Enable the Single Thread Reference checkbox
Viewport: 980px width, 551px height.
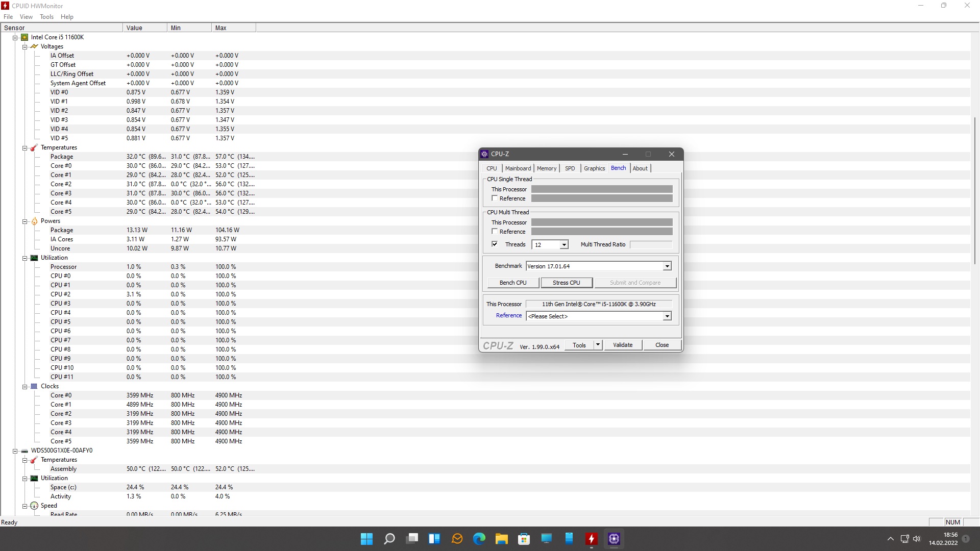(495, 198)
